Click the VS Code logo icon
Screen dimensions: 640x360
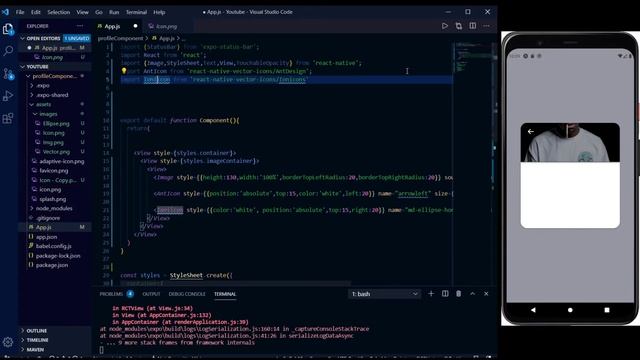click(x=5, y=12)
